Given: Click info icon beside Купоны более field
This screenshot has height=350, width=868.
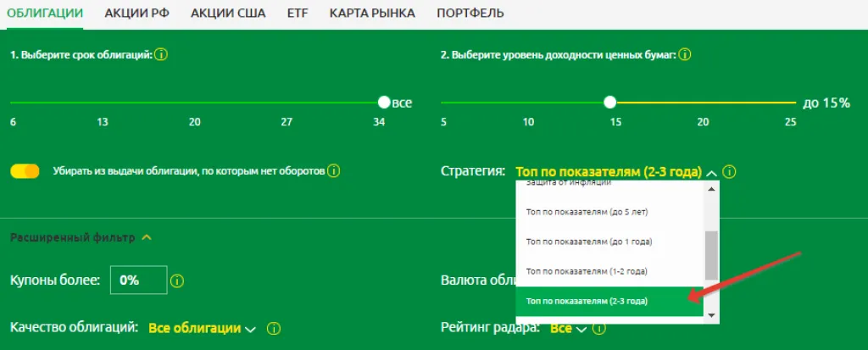Looking at the screenshot, I should [x=179, y=281].
